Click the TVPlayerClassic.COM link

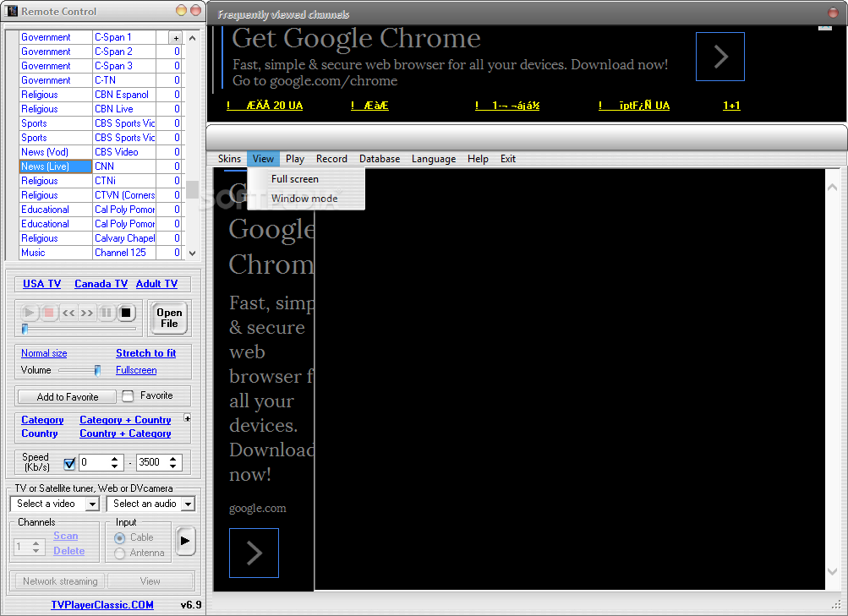point(102,605)
